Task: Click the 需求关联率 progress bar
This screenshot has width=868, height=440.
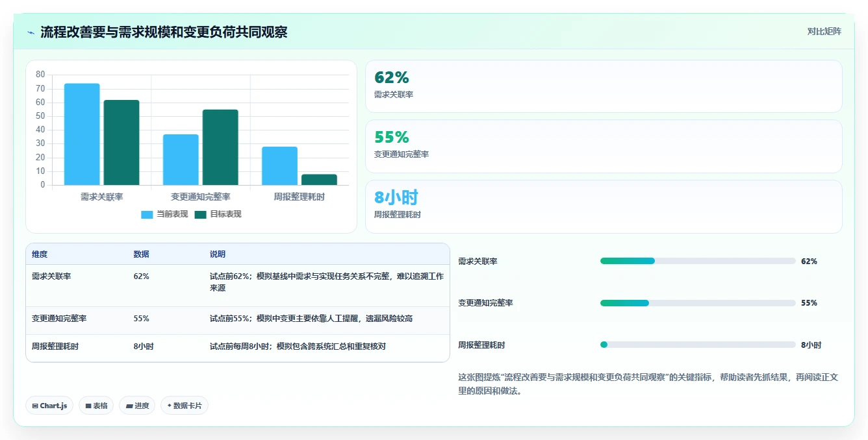Action: 698,261
